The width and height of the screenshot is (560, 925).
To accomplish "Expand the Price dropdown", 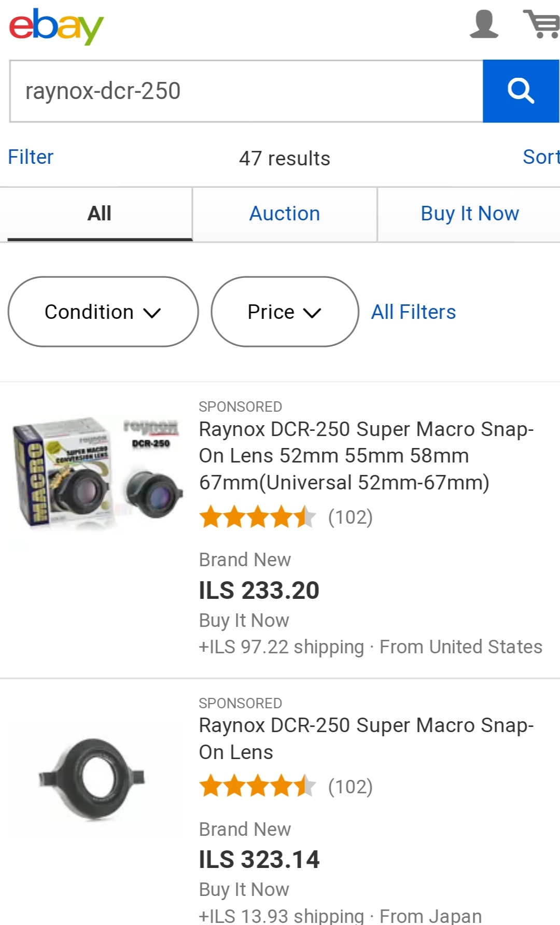I will (284, 312).
